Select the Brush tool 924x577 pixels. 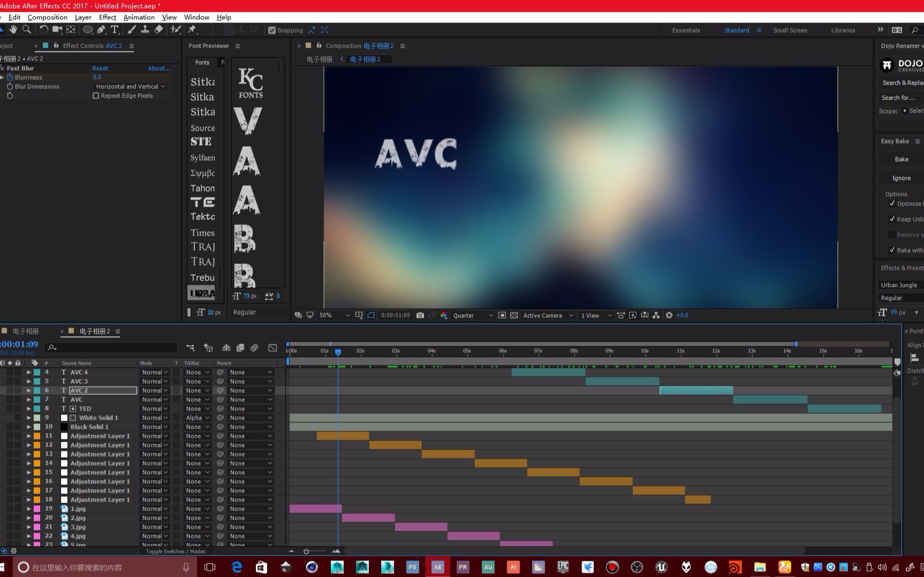coord(132,30)
